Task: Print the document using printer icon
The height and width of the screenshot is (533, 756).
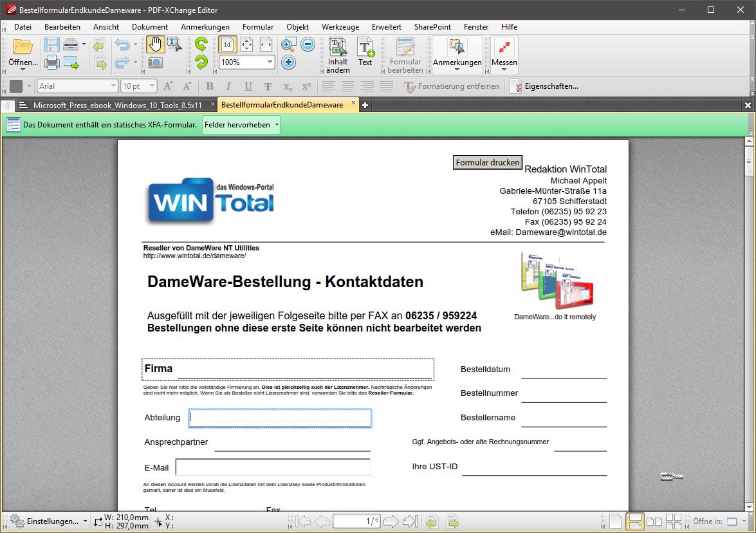Action: tap(51, 62)
